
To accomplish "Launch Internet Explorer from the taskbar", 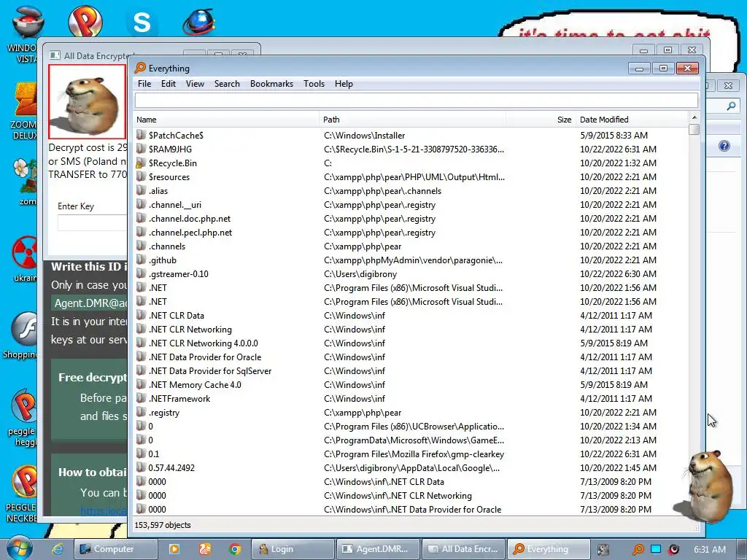I will [x=57, y=549].
